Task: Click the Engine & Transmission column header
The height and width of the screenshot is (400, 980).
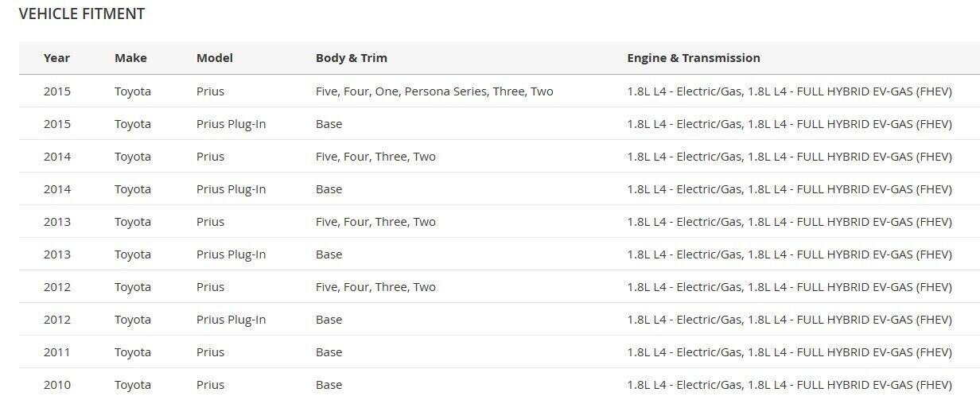Action: coord(694,58)
